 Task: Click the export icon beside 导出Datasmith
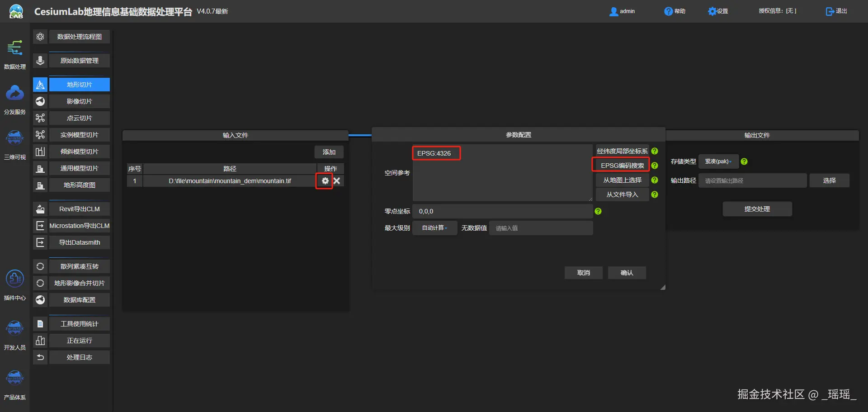[40, 242]
